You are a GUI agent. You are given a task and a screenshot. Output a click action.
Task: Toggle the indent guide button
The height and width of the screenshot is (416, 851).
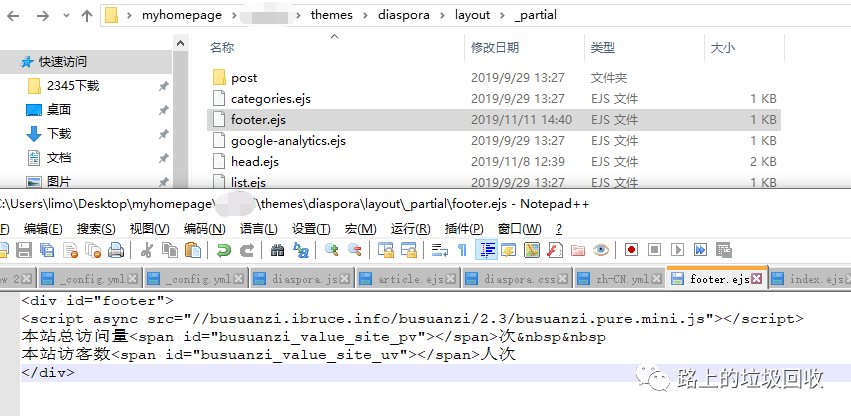click(x=486, y=250)
